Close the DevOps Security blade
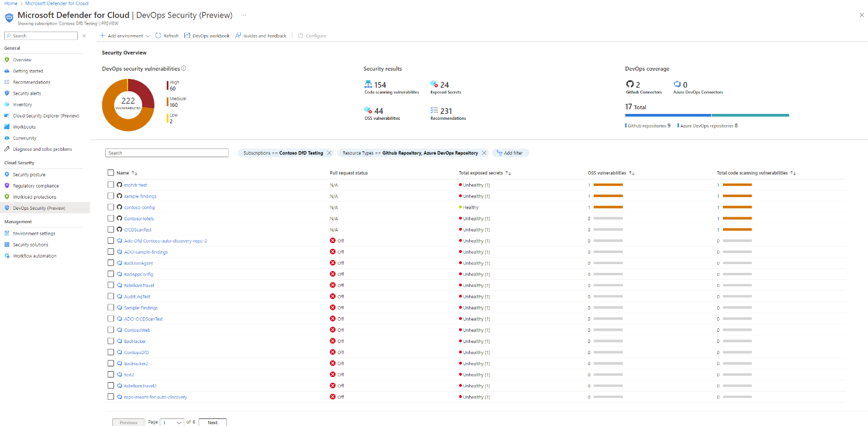This screenshot has width=868, height=426. click(x=862, y=16)
